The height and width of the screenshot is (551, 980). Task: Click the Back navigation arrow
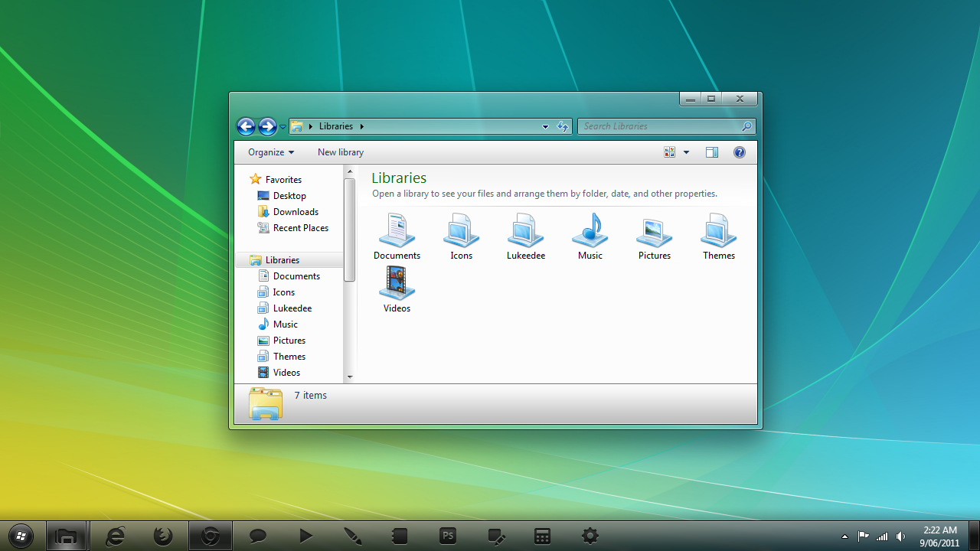click(x=246, y=126)
